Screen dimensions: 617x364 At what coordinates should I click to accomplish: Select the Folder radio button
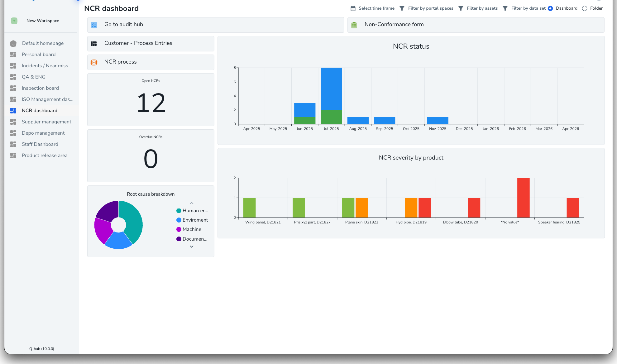point(585,8)
